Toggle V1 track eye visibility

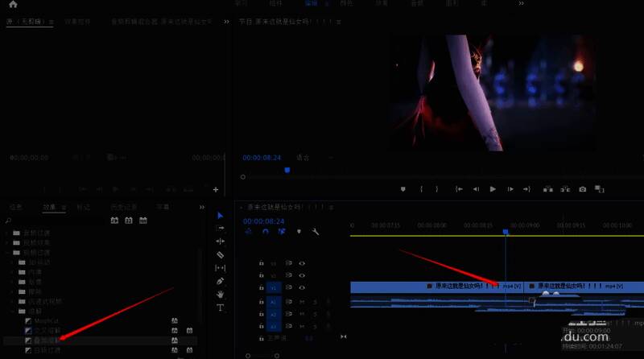pyautogui.click(x=303, y=287)
